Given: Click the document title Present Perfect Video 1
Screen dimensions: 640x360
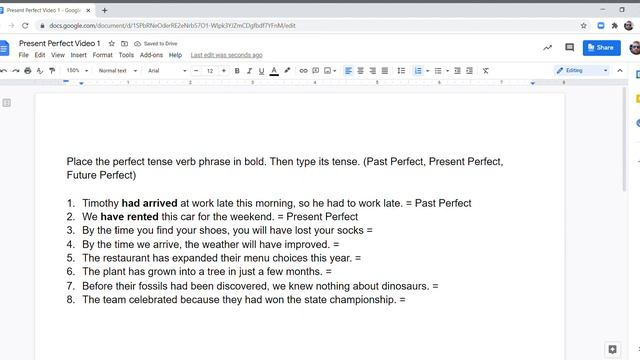Looking at the screenshot, I should click(60, 43).
